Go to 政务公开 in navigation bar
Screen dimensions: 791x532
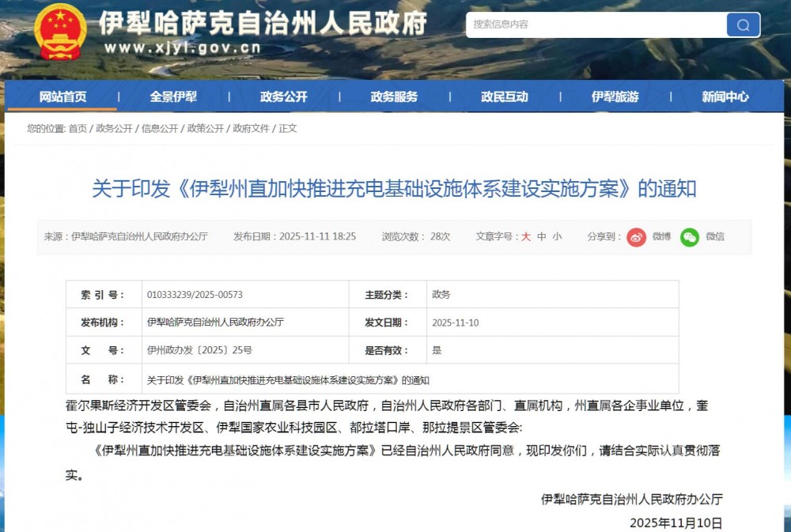tap(283, 97)
